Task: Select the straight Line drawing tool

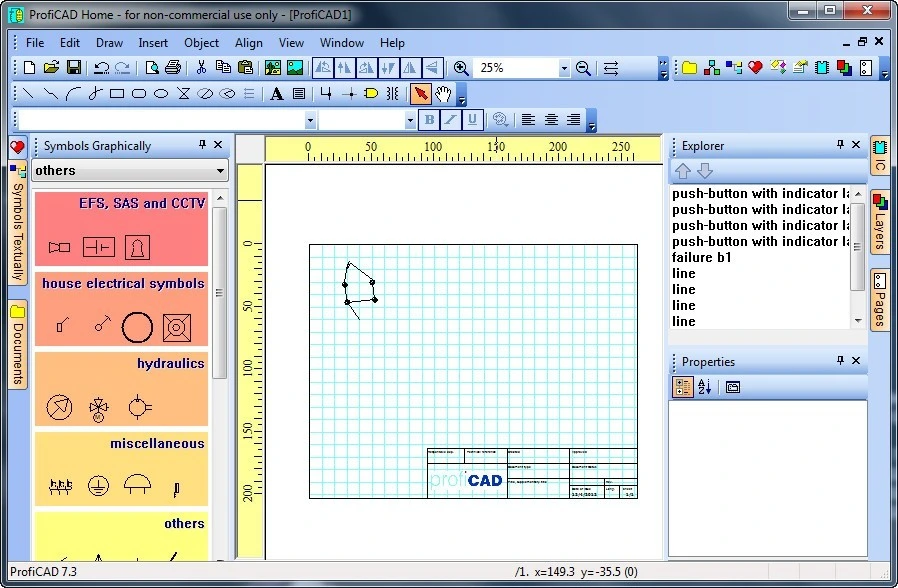Action: click(27, 93)
